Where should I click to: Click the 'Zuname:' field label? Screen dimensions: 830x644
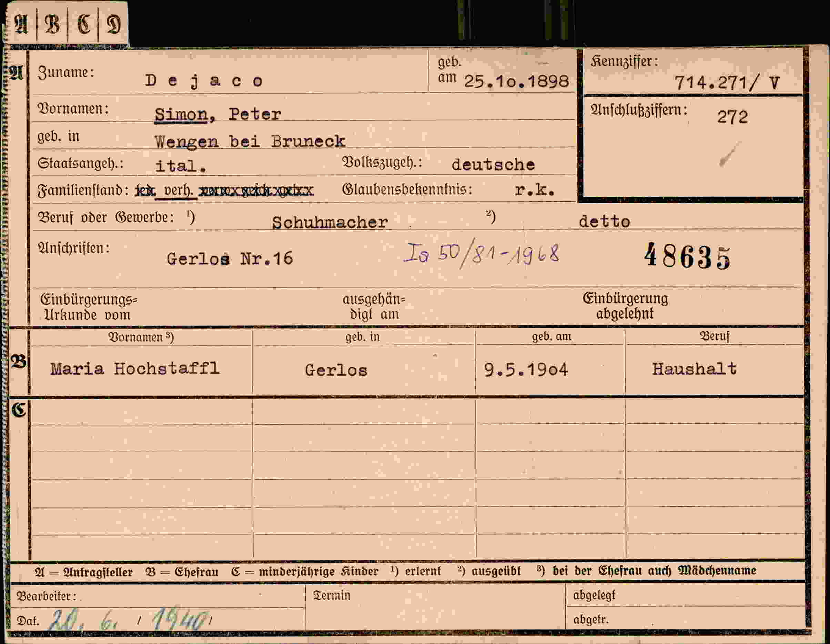coord(66,72)
